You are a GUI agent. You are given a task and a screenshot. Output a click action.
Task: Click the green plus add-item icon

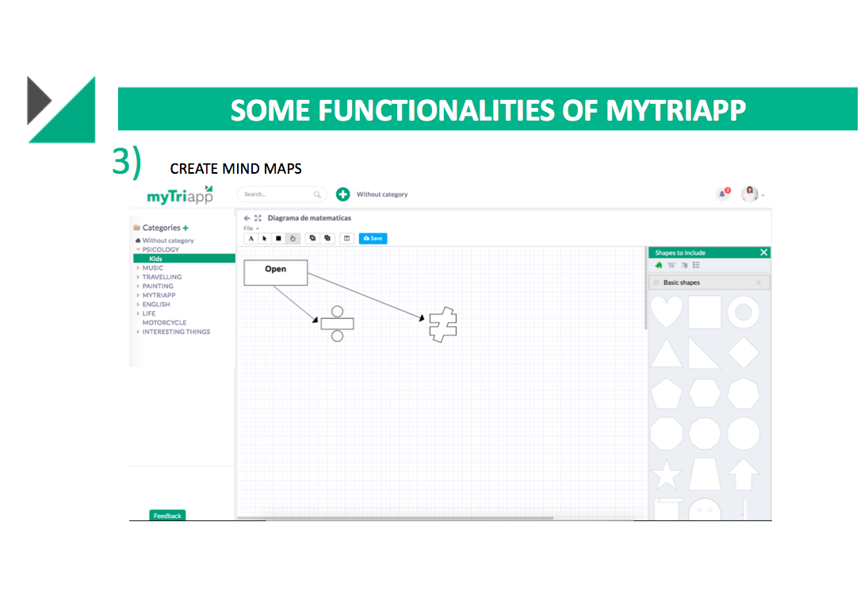342,194
